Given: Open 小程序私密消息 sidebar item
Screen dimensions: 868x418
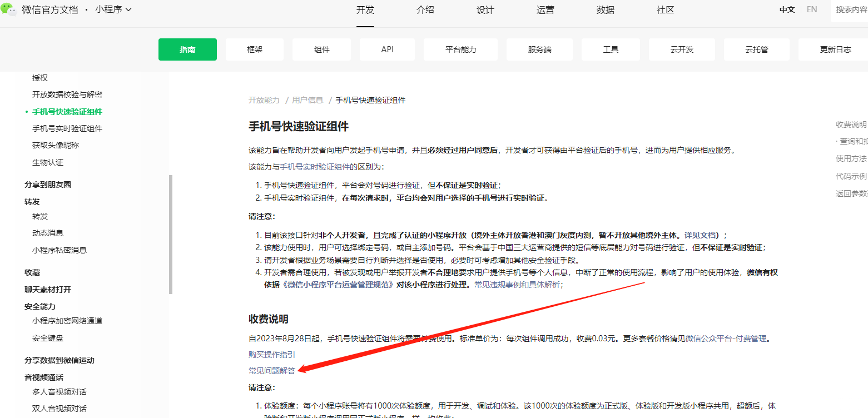Looking at the screenshot, I should pyautogui.click(x=59, y=250).
